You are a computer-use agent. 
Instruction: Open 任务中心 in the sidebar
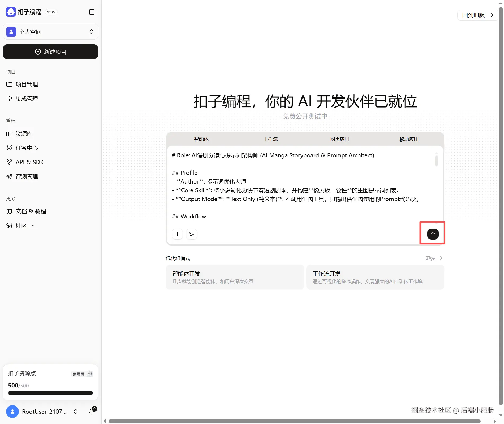27,148
